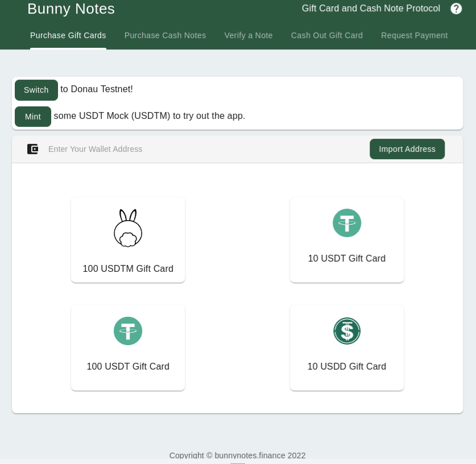Go to Verify a Note tab
Viewport: 476px width, 464px height.
[x=249, y=35]
